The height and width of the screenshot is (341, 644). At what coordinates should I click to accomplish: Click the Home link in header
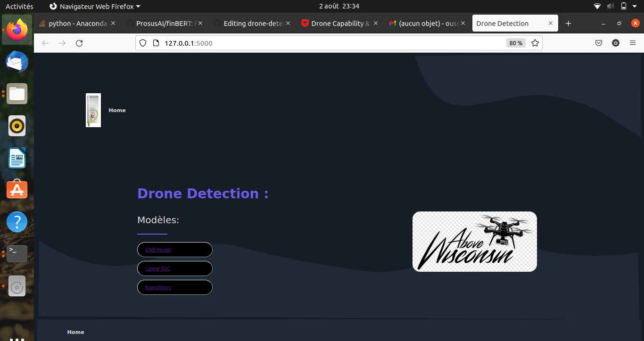tap(117, 110)
